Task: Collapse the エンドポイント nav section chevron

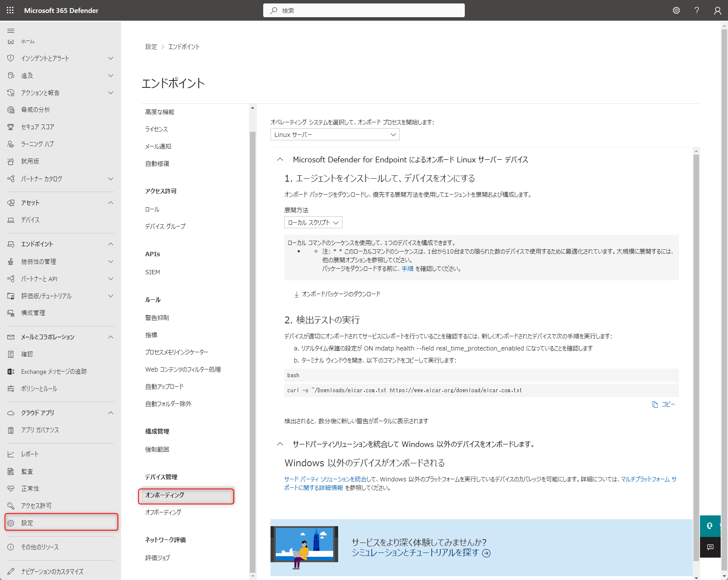Action: click(111, 244)
